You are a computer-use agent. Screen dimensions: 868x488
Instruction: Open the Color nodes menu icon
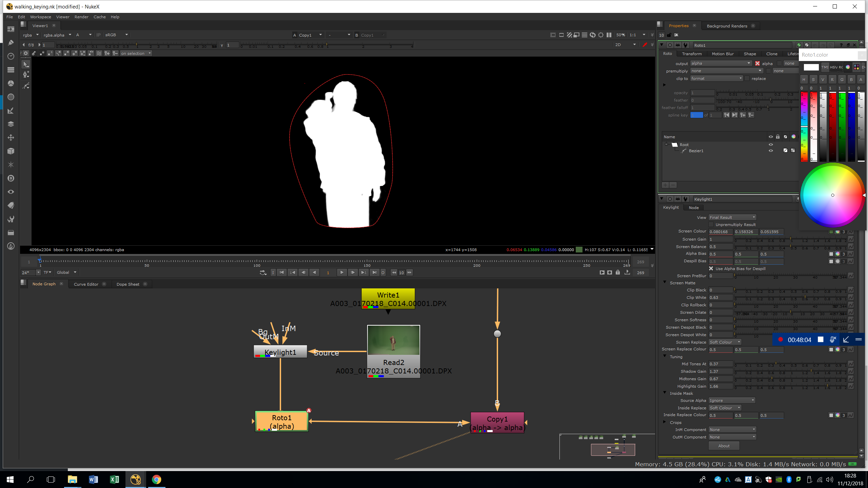pos(11,83)
